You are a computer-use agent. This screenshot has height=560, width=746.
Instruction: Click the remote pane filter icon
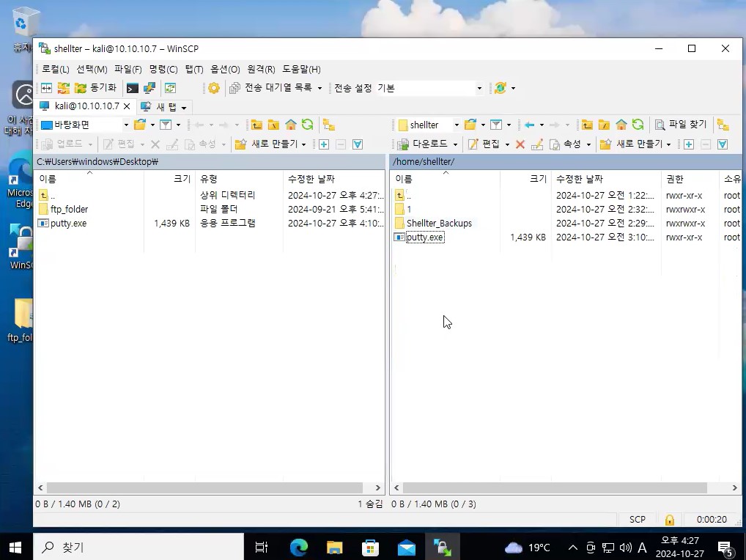point(496,125)
